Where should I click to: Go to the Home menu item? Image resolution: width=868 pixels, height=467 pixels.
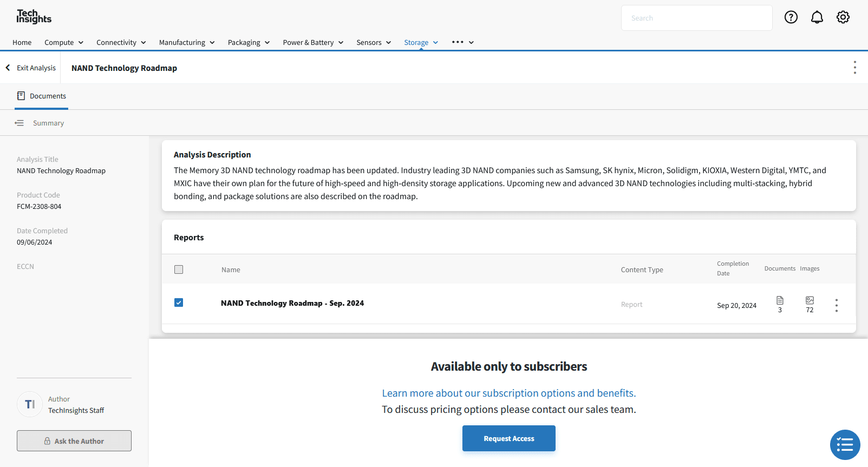[x=22, y=42]
